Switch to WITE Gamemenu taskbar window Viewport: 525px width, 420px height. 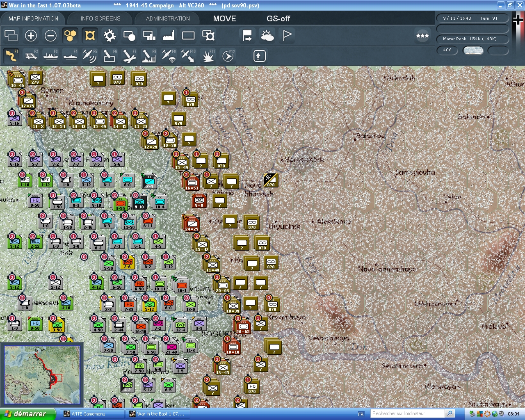(92, 414)
